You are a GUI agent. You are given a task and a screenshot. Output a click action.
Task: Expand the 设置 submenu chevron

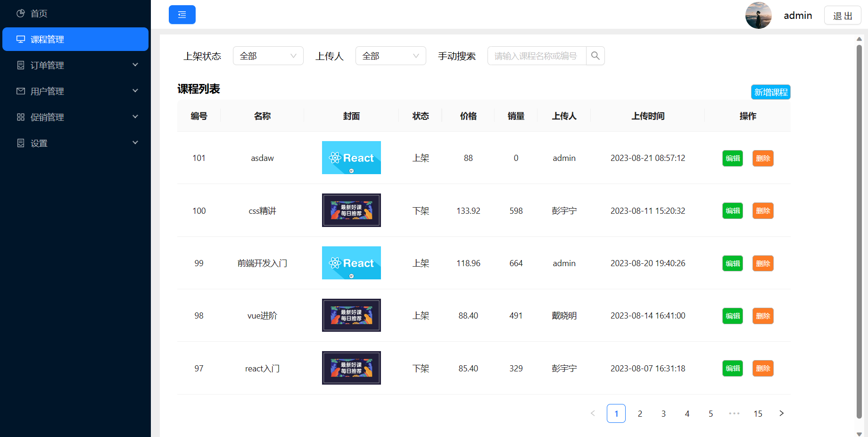(135, 143)
